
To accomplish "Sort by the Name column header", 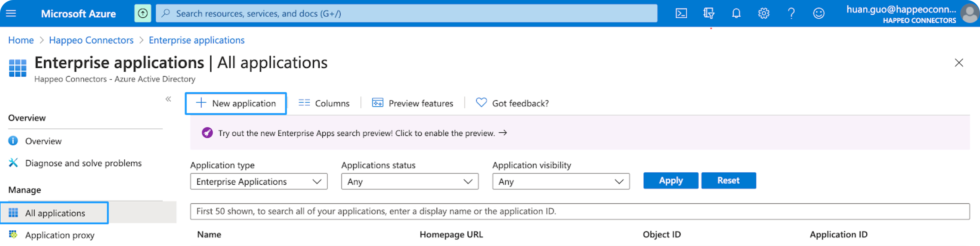I will coord(209,234).
